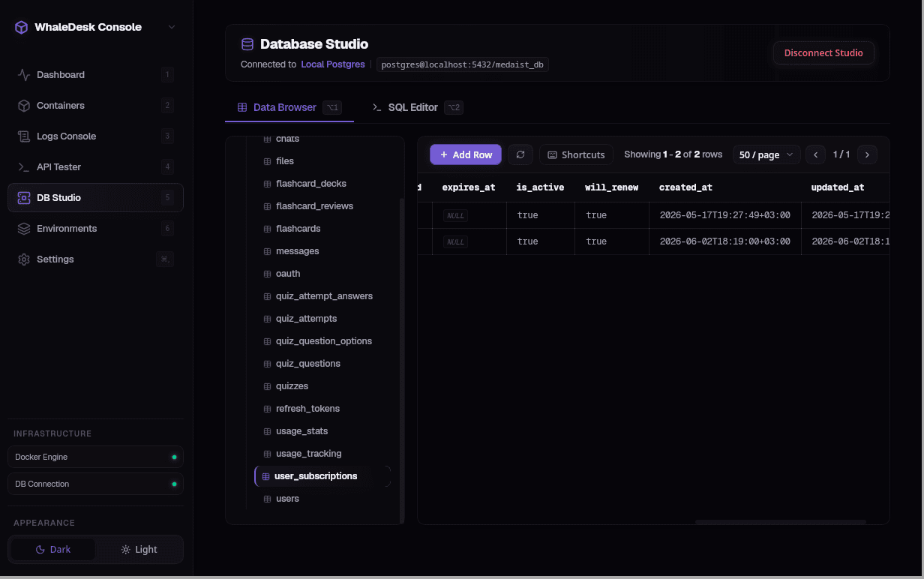Open the flashcard_decks table
924x579 pixels.
(x=323, y=184)
